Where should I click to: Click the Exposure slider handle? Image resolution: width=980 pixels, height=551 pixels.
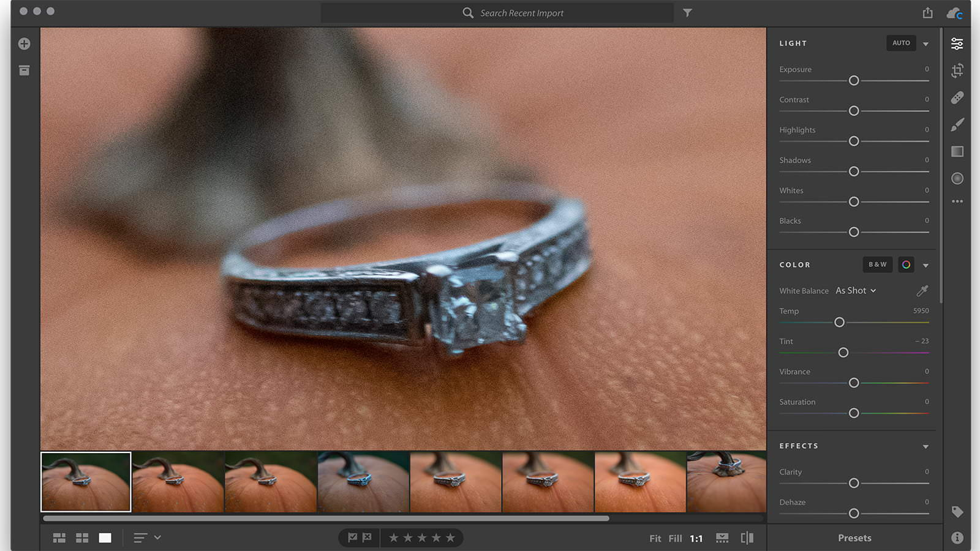pyautogui.click(x=854, y=80)
